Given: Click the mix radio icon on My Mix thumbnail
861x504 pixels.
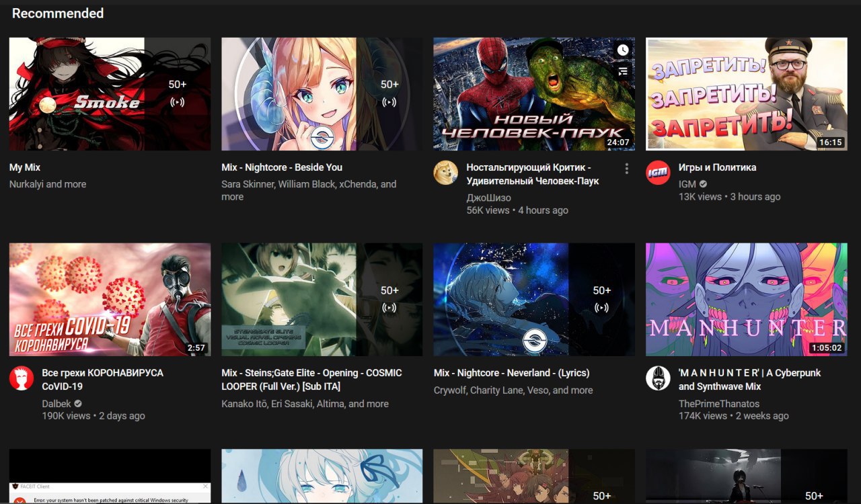Looking at the screenshot, I should point(178,103).
